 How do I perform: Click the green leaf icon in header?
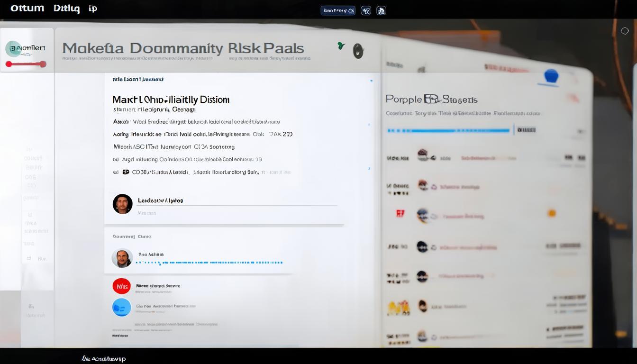click(x=340, y=45)
